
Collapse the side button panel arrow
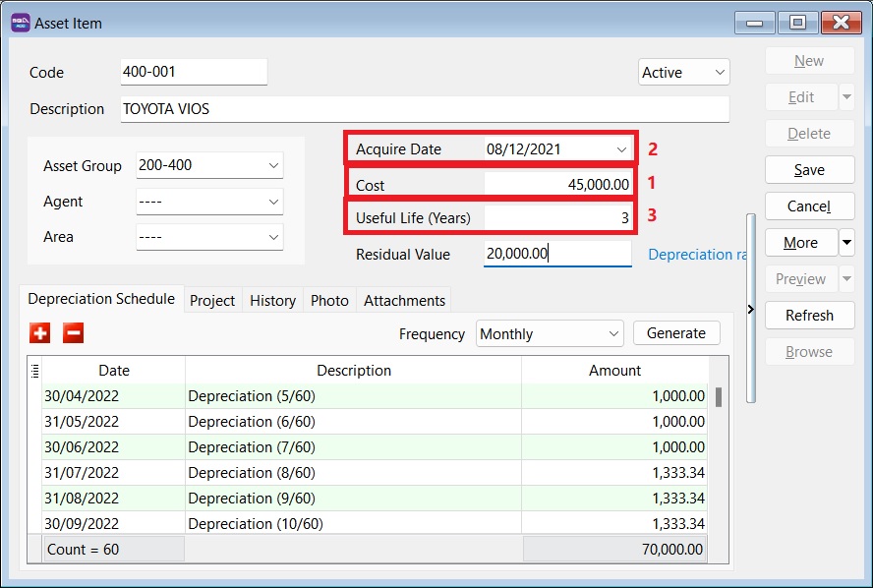[x=751, y=309]
